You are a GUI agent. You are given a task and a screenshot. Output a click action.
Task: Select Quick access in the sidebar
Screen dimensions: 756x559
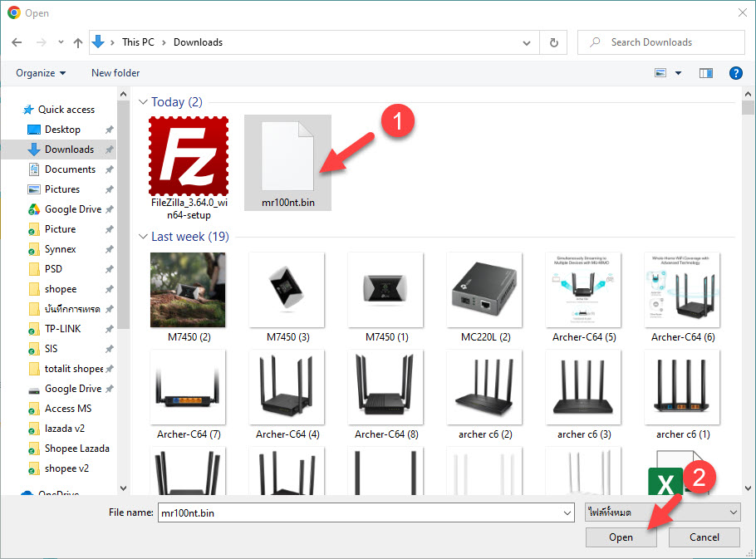coord(59,110)
